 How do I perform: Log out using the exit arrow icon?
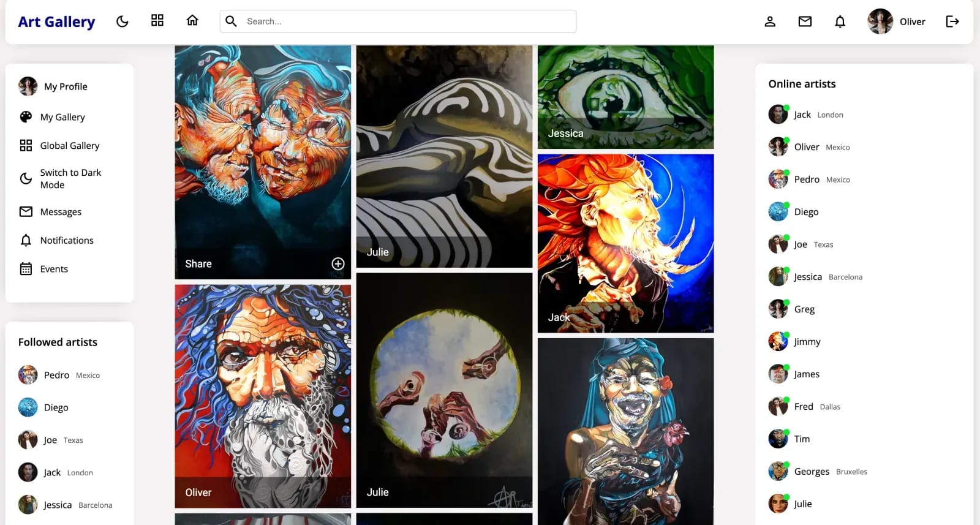(952, 21)
